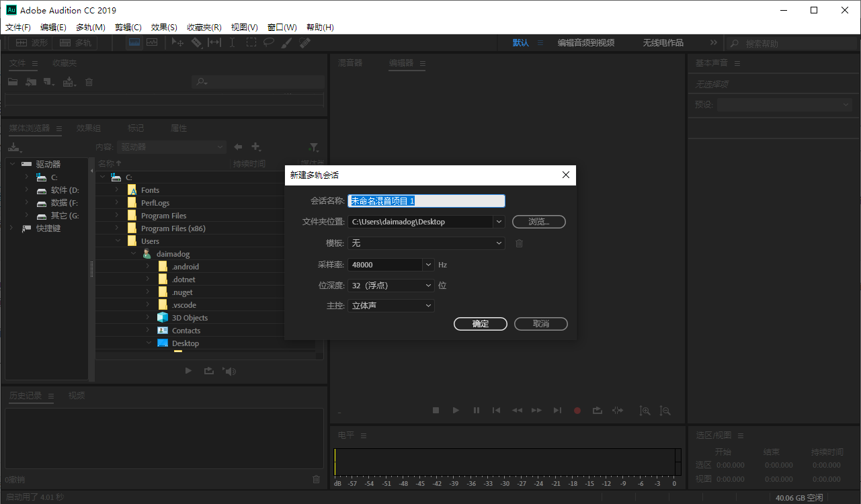Click the Fast Forward transport button

click(536, 410)
